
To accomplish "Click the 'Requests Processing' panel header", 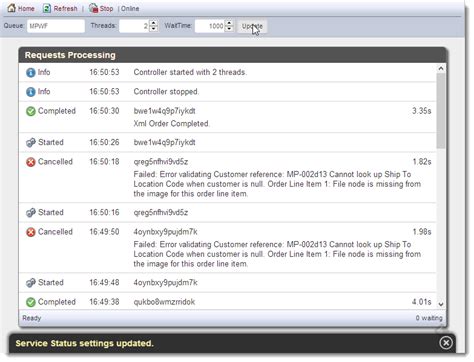I will (232, 55).
